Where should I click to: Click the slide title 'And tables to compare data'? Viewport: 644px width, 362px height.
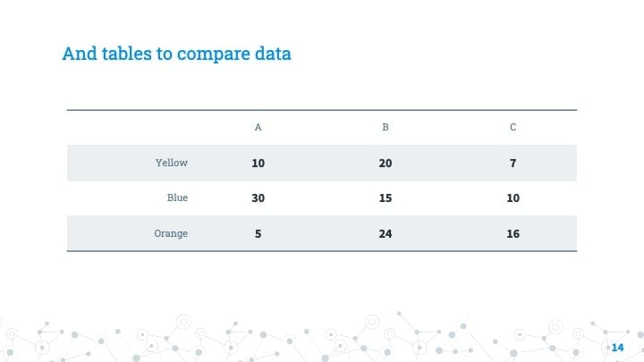176,54
